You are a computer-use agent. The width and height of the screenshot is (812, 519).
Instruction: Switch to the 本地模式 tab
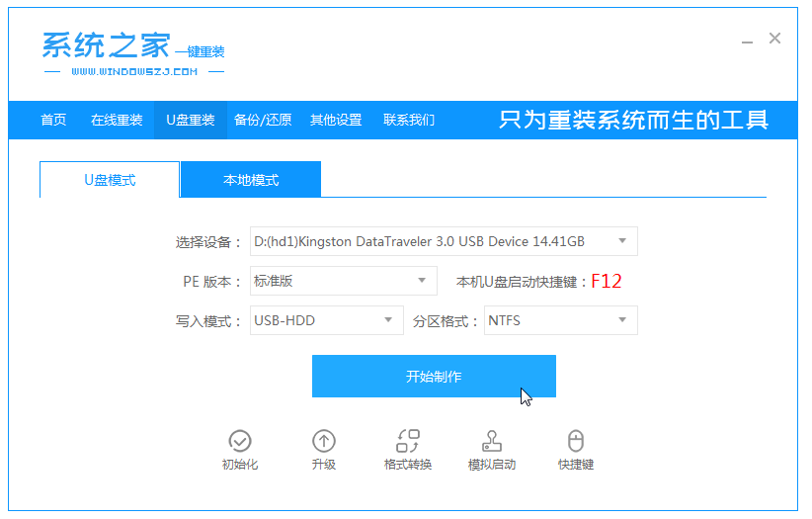(251, 180)
